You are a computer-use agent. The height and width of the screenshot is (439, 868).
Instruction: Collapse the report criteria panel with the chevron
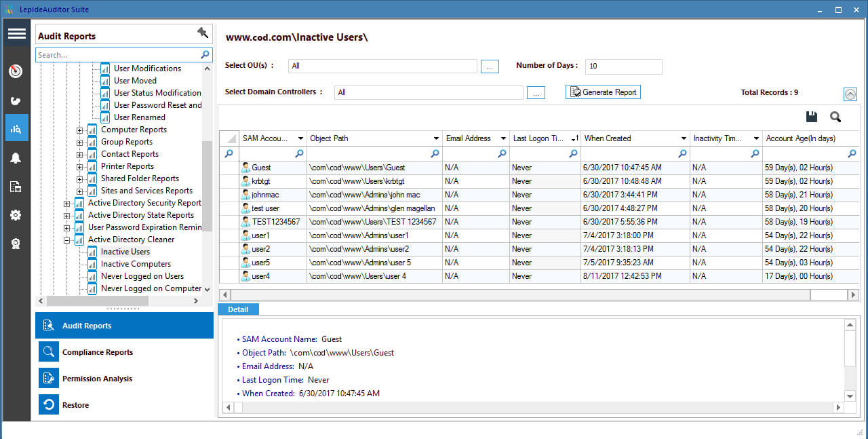850,94
